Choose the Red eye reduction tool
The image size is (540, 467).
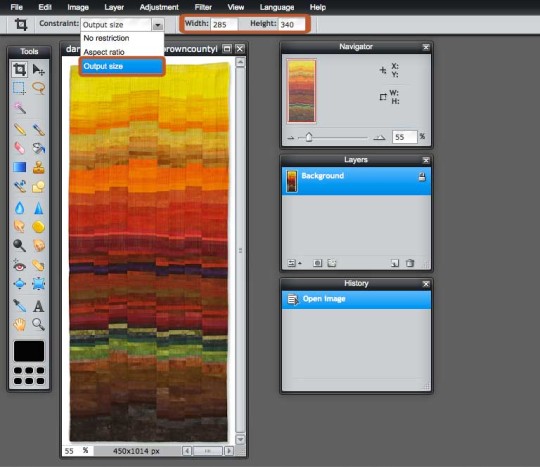[20, 266]
